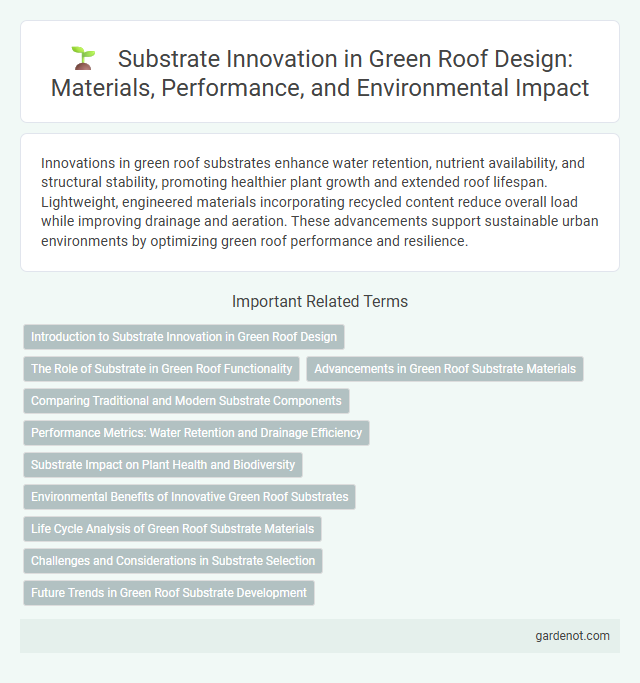Viewport: 640px width, 683px height.
Task: Select 'Future Trends in Green Roof Substrate Development'
Action: 169,593
